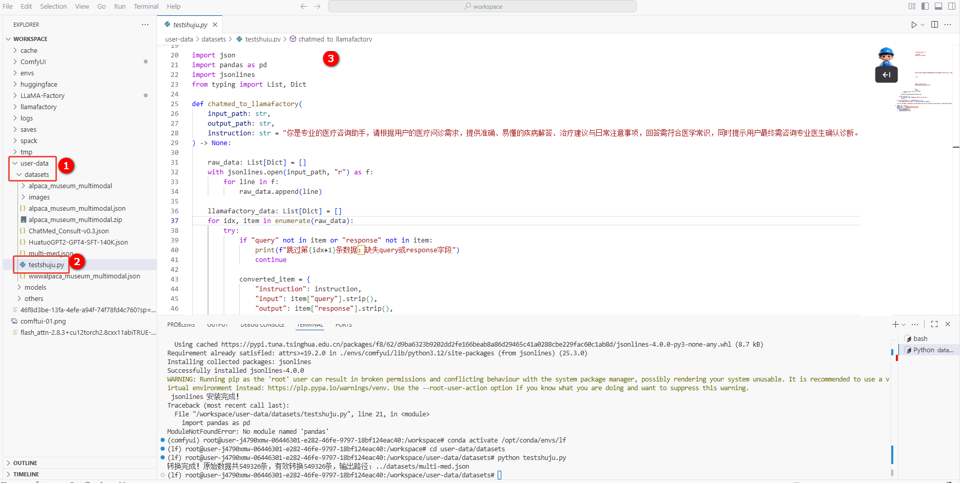The height and width of the screenshot is (484, 960).
Task: Split the editor to the right
Action: 935,25
